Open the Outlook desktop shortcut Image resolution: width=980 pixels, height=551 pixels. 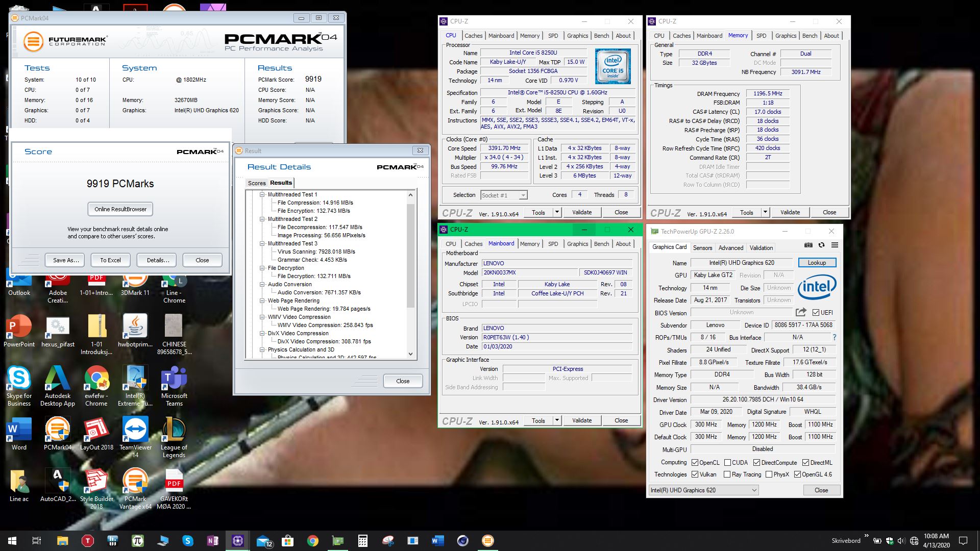[x=19, y=284]
